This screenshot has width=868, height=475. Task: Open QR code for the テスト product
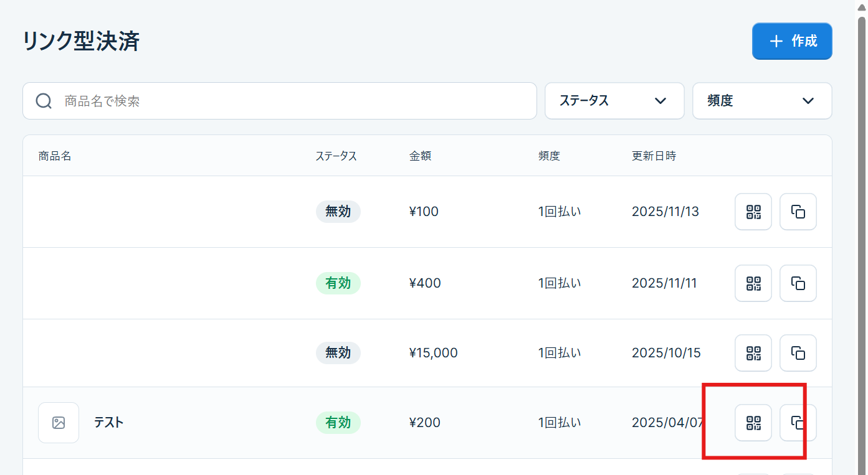pos(753,423)
